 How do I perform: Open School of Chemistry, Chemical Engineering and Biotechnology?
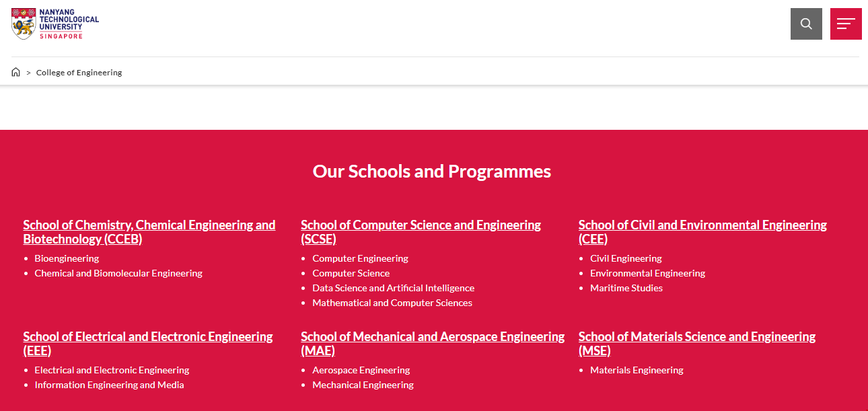click(149, 231)
